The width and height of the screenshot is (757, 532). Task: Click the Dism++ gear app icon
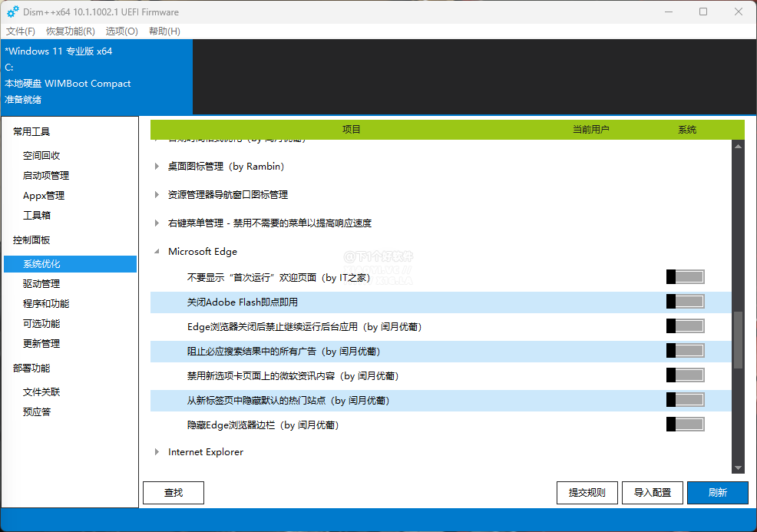[12, 12]
